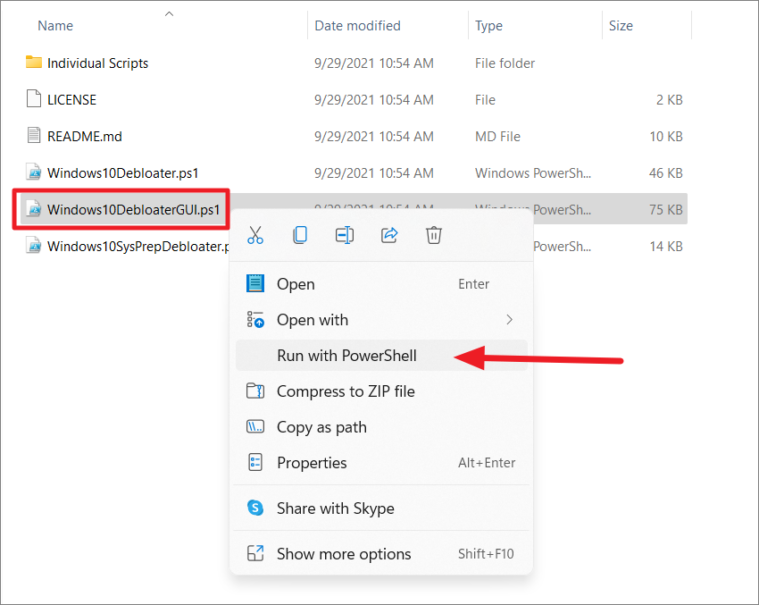Click the Compress to ZIP icon

[255, 391]
